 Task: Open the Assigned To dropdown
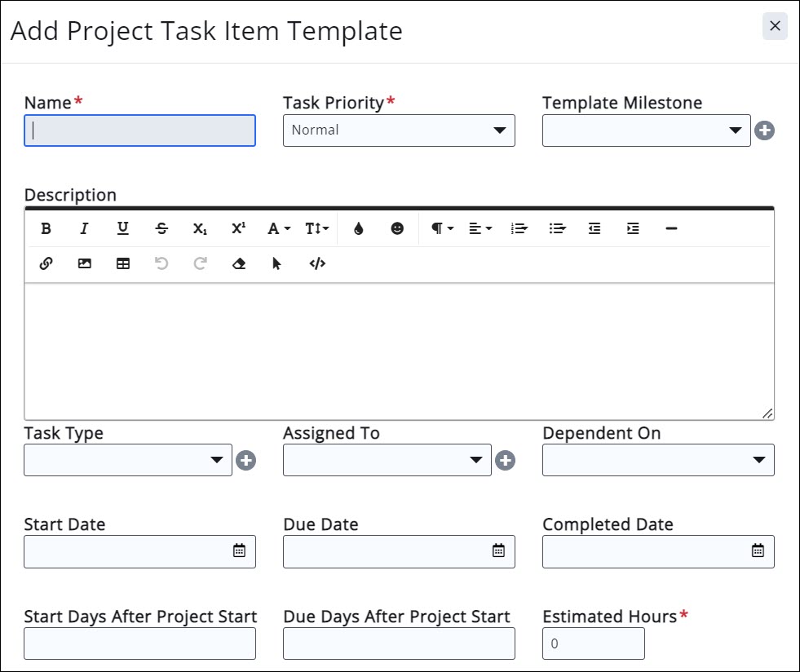(387, 460)
